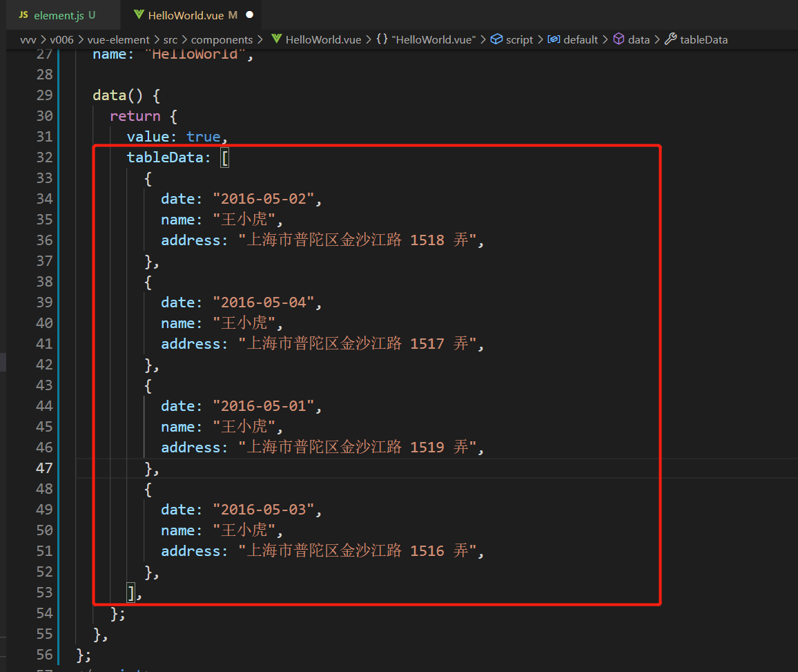Click the address string containing 1516
This screenshot has width=798, height=672.
point(357,551)
